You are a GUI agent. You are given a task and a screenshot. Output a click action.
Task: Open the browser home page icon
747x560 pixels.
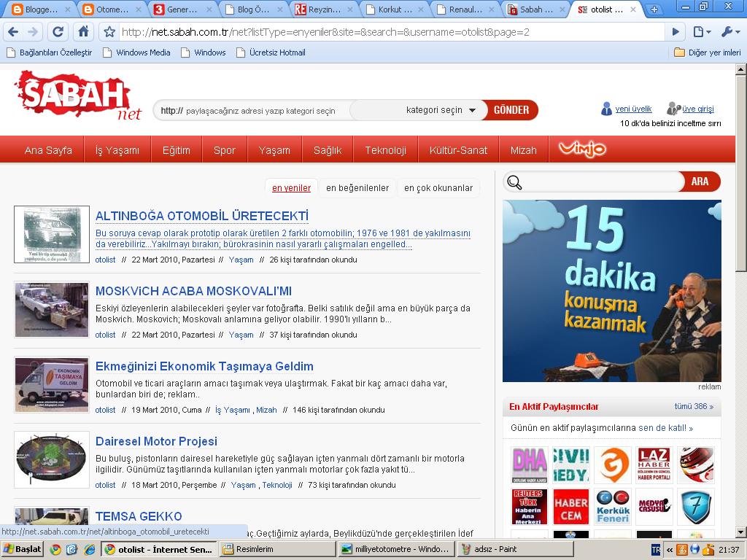83,32
